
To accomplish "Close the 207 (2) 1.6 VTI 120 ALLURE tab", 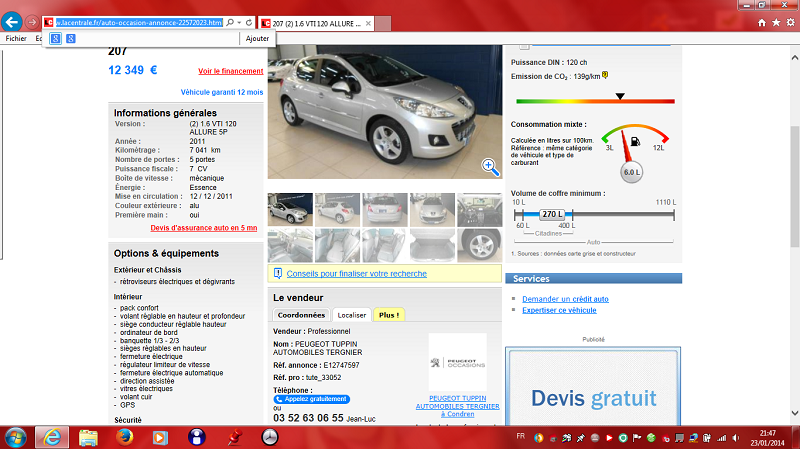I will [368, 23].
